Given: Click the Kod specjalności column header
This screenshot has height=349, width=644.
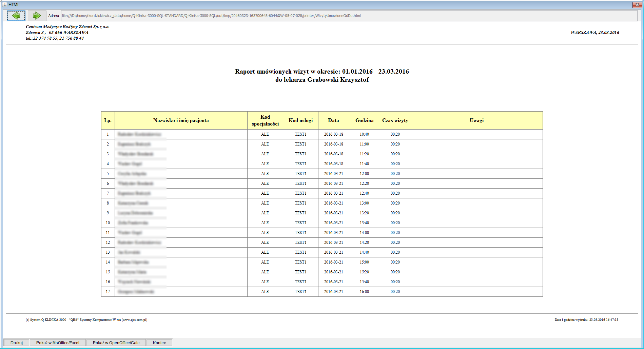Looking at the screenshot, I should [265, 120].
